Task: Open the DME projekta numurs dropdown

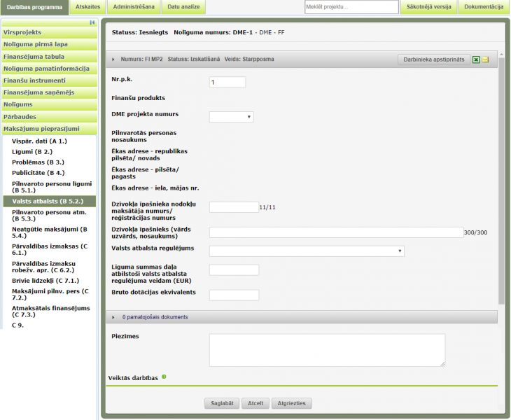Action: tap(231, 117)
